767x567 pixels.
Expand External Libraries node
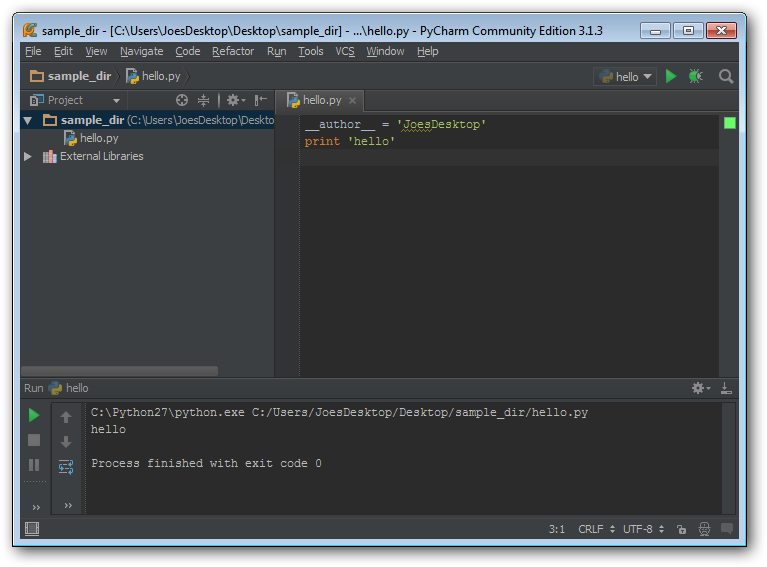point(28,157)
